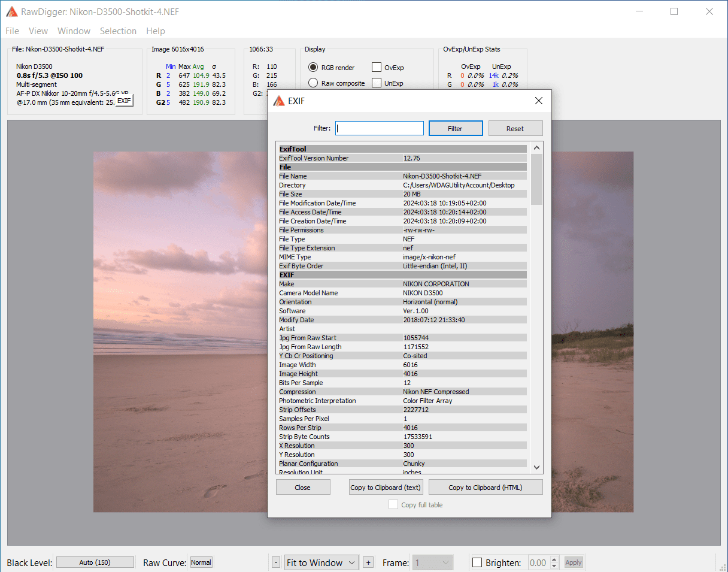Click Copy to Clipboard (HTML) button
The height and width of the screenshot is (572, 728).
[x=486, y=487]
